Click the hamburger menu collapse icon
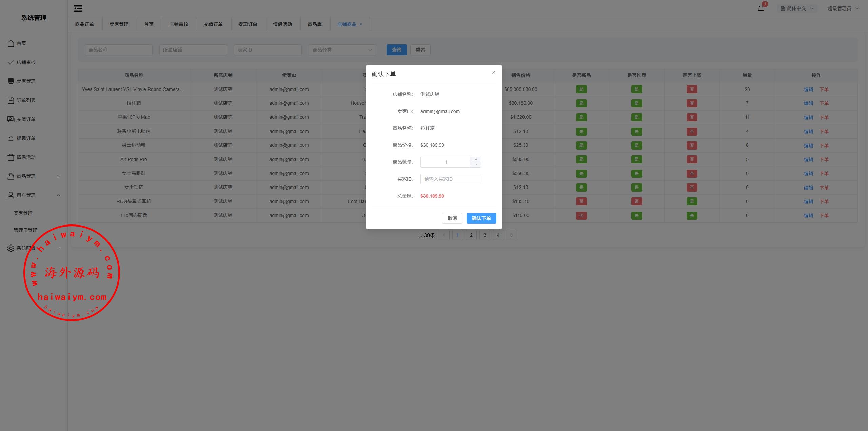This screenshot has width=868, height=431. (78, 8)
